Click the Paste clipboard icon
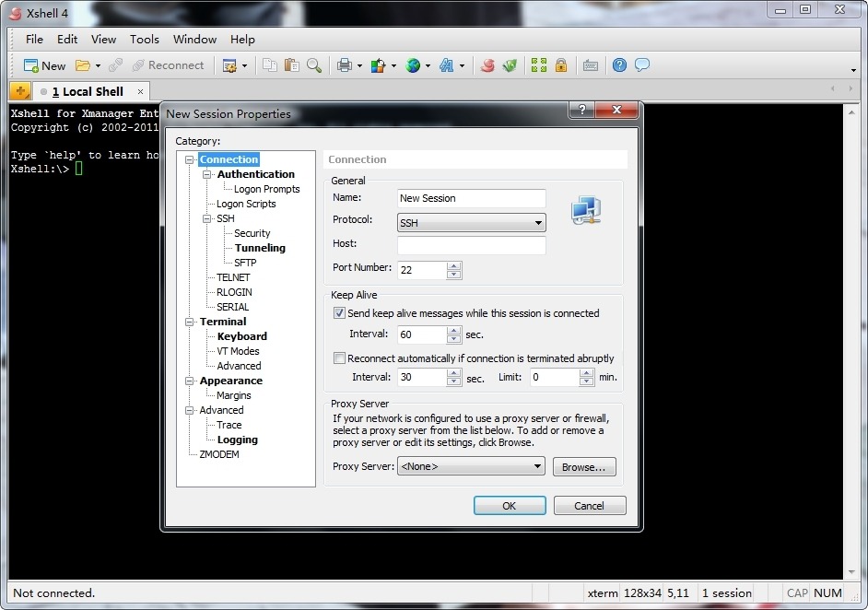Viewport: 868px width, 610px height. (292, 65)
